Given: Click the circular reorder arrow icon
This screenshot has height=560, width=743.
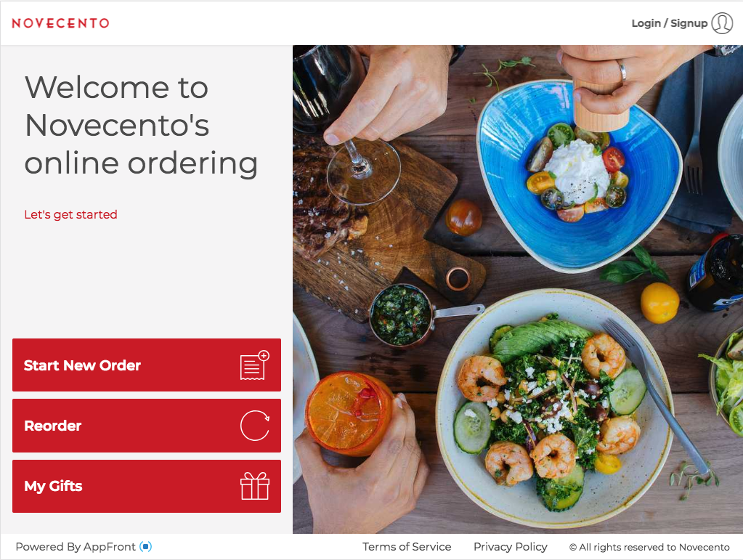Looking at the screenshot, I should tap(255, 426).
